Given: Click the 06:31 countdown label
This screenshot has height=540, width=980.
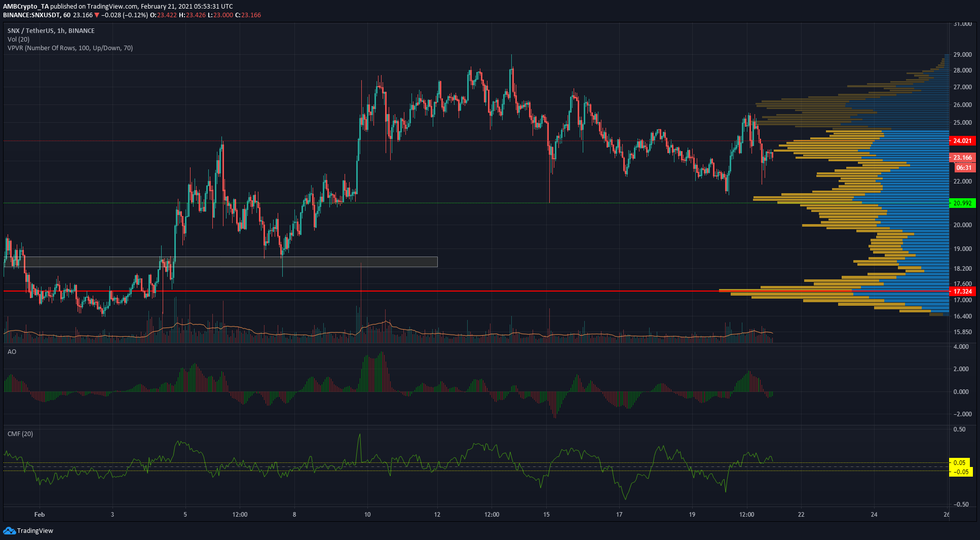Looking at the screenshot, I should (x=964, y=167).
